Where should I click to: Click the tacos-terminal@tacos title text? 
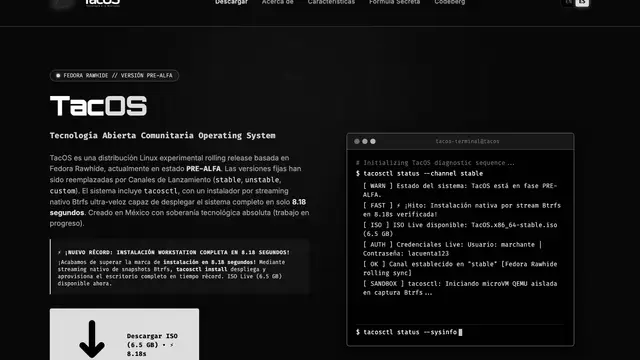(x=467, y=141)
